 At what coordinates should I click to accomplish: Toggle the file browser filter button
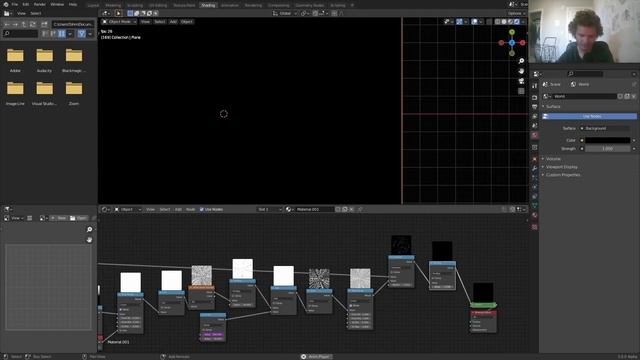81,33
